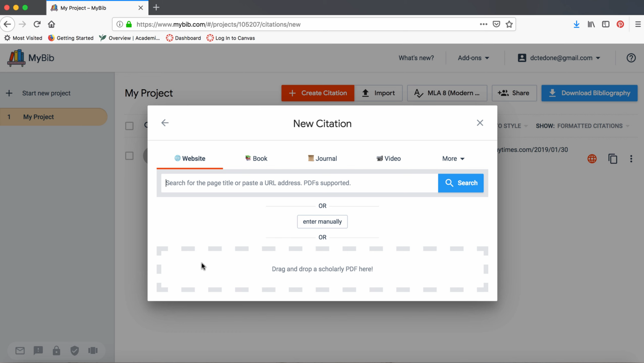Open the citation options three-dot menu

point(631,158)
